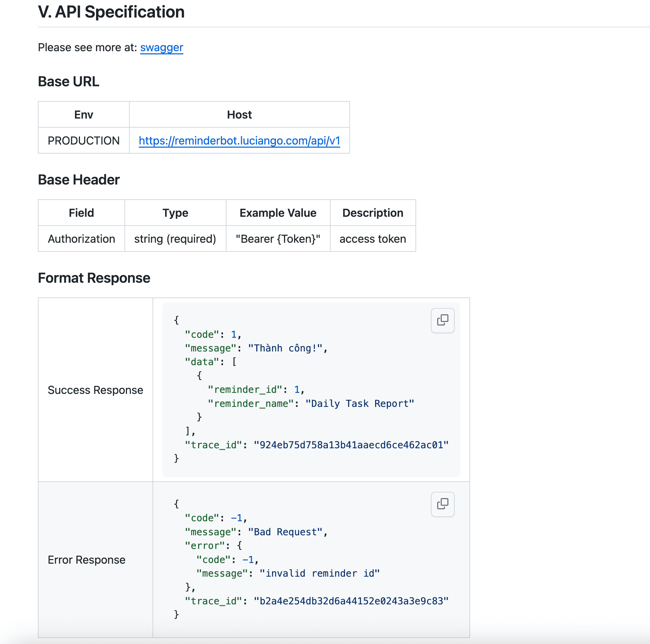Click the 'Field' column header
This screenshot has height=644, width=650.
[81, 213]
